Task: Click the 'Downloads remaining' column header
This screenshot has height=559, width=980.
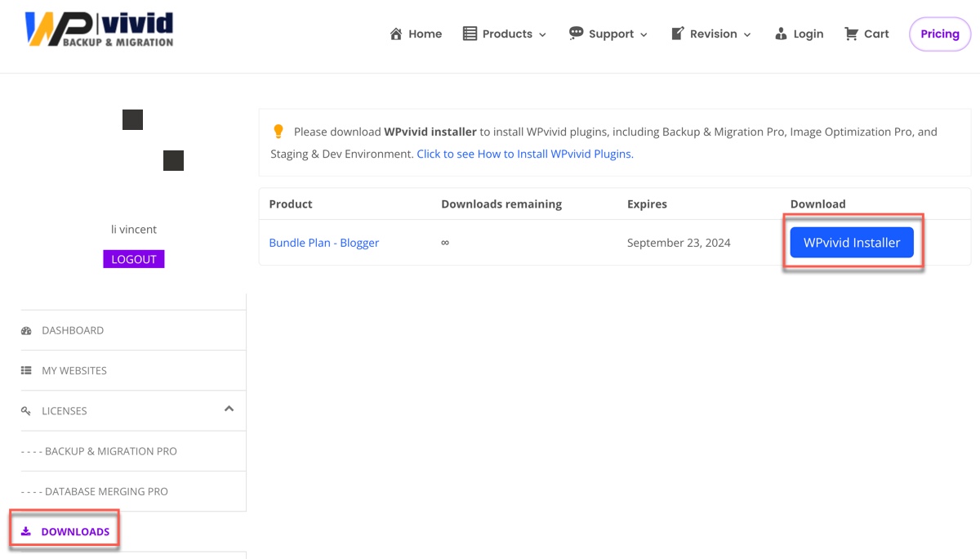Action: [501, 204]
